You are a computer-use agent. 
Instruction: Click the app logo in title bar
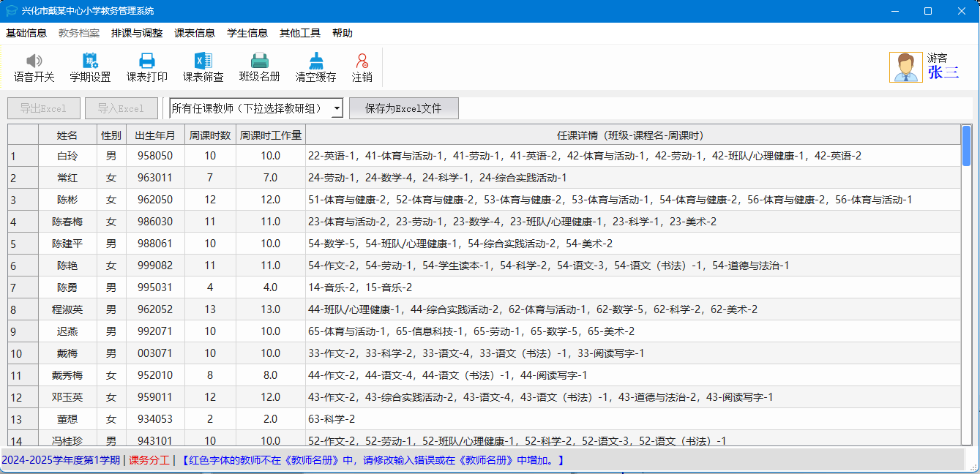[x=11, y=11]
